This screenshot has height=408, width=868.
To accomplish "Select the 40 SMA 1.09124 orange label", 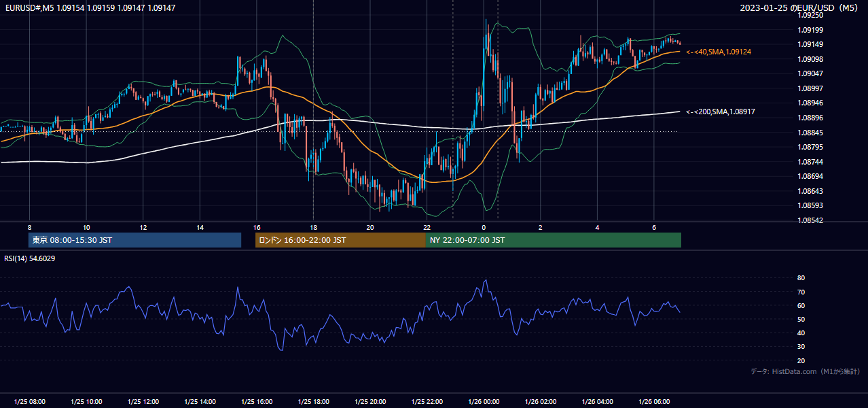I will pos(719,52).
